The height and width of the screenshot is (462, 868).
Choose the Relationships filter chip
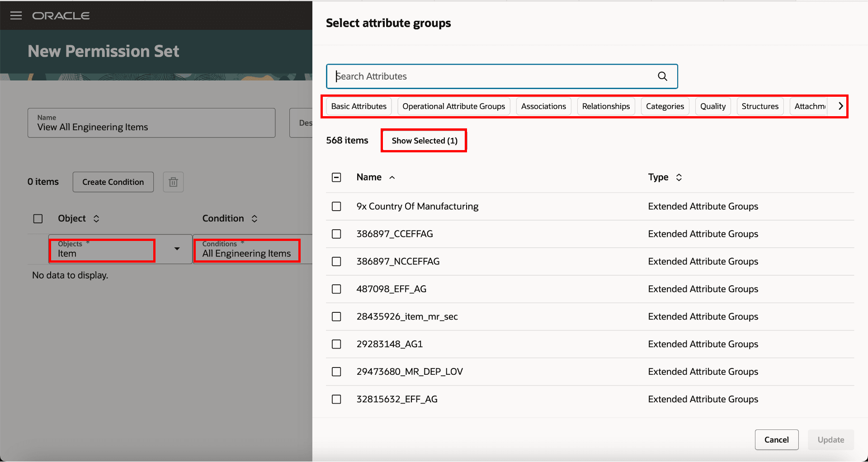point(606,107)
